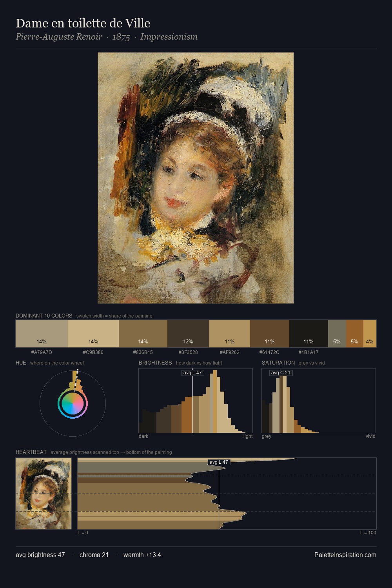Click the 'dark' brightness axis label
Image resolution: width=392 pixels, height=588 pixels.
(x=143, y=436)
